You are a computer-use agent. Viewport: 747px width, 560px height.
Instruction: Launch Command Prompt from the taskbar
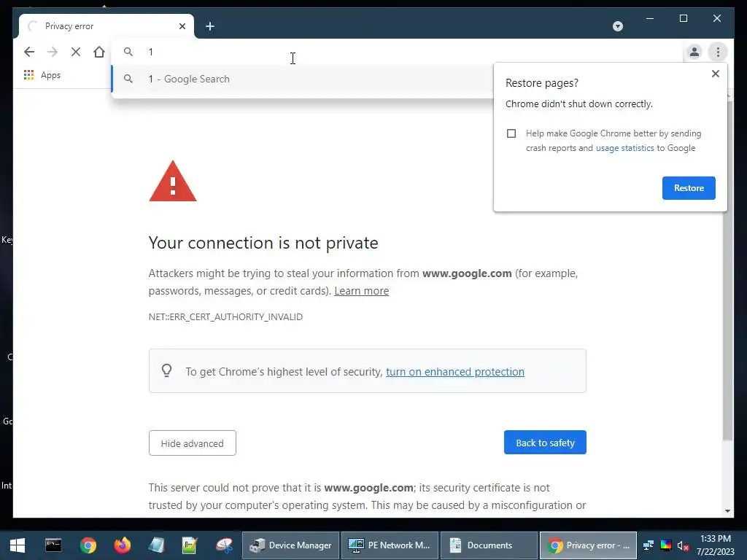pyautogui.click(x=53, y=545)
